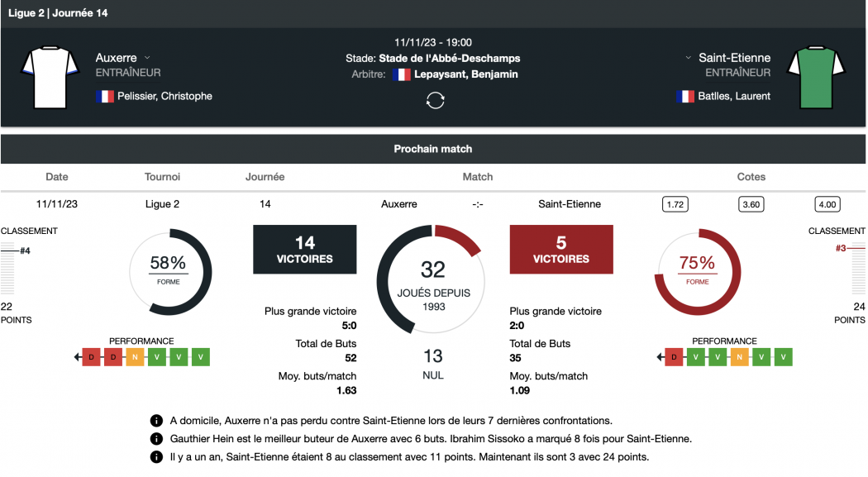Click coach name Batlles, Laurent
Viewport: 868px width, 477px height.
click(734, 96)
